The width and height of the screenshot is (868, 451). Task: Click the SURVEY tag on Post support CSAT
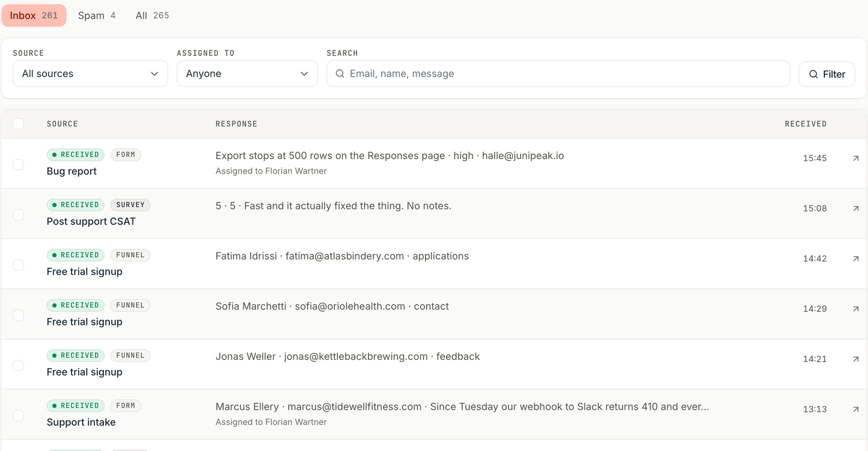(130, 205)
